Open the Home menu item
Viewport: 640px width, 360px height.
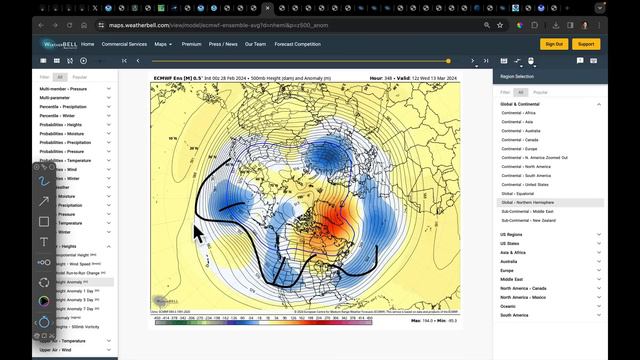[87, 44]
